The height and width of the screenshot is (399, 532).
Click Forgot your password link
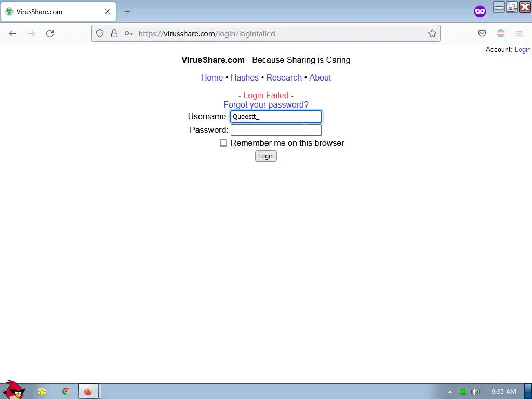pos(266,104)
